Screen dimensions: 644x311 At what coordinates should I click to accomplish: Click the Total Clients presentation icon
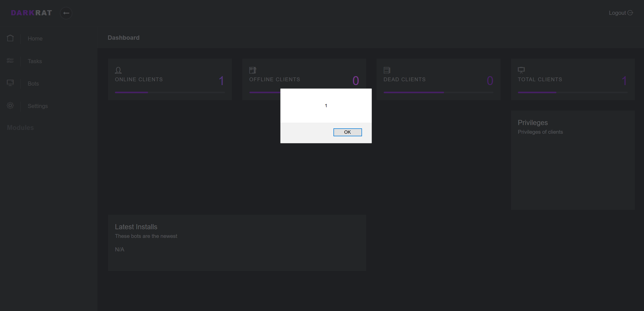pyautogui.click(x=521, y=70)
